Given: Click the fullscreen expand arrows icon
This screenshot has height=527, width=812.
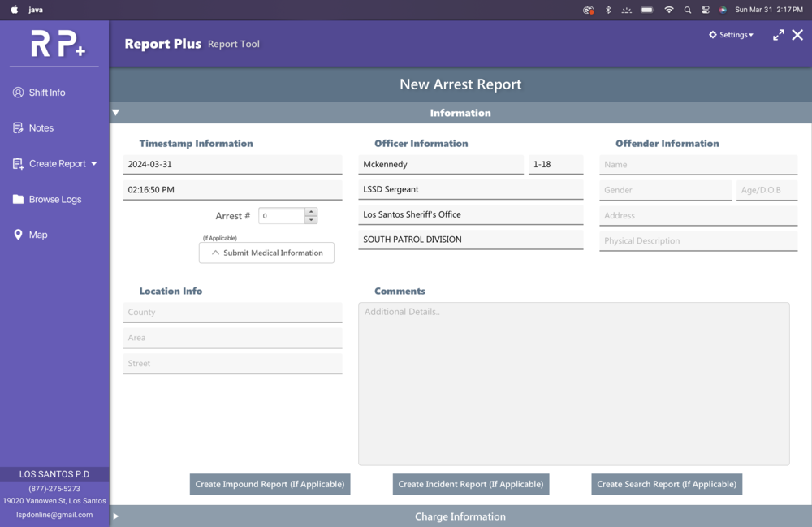Looking at the screenshot, I should [x=778, y=35].
